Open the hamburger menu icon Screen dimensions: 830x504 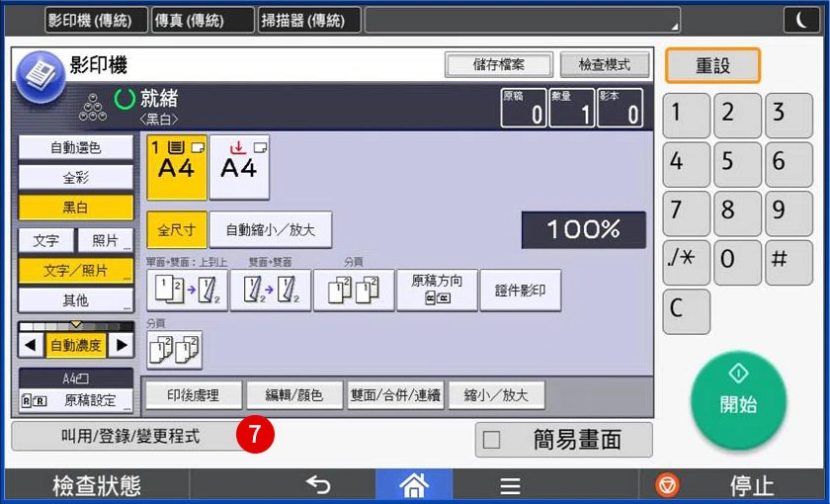(x=510, y=485)
